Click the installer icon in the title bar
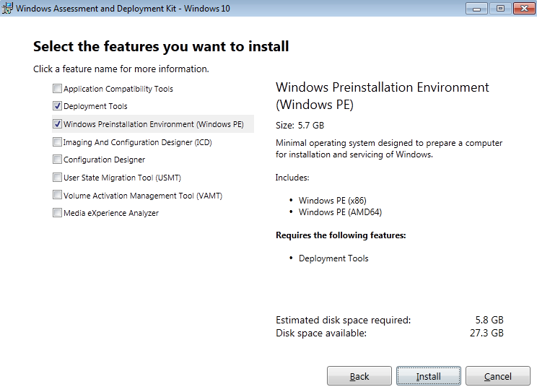This screenshot has height=392, width=537. 8,8
